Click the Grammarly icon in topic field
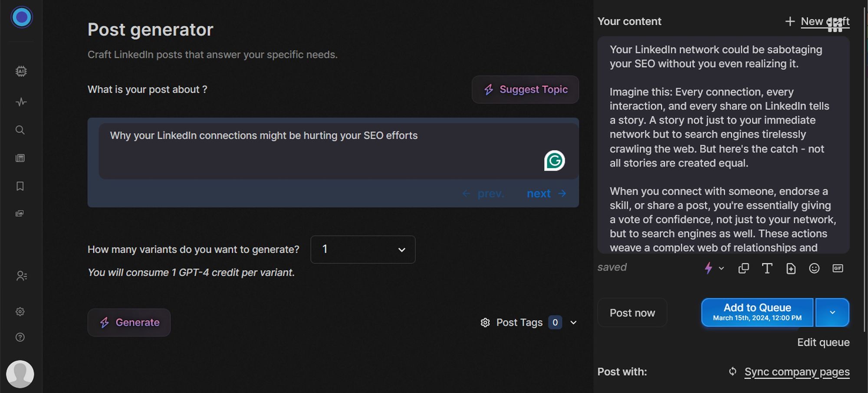This screenshot has height=393, width=868. [554, 160]
